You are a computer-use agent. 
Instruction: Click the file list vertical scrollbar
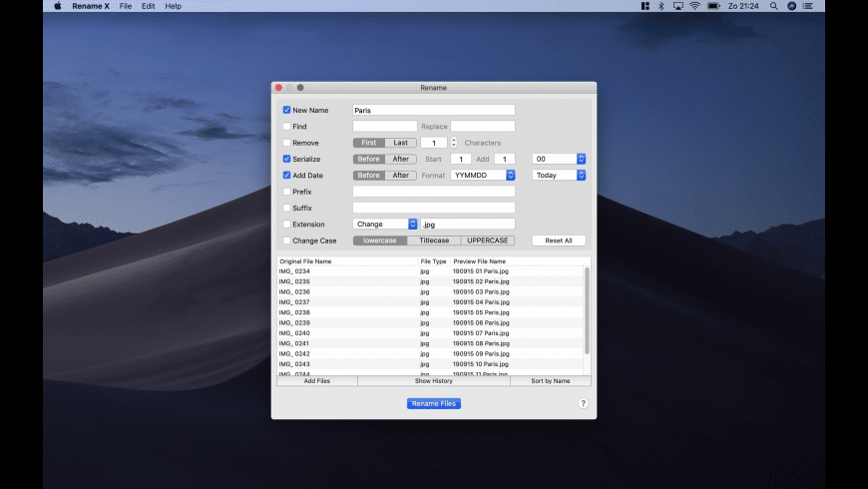(x=587, y=310)
